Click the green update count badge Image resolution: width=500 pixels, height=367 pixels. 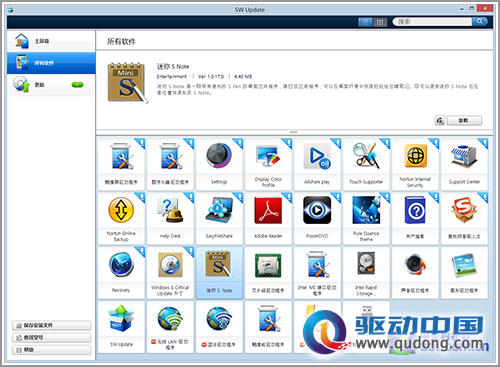[x=77, y=85]
